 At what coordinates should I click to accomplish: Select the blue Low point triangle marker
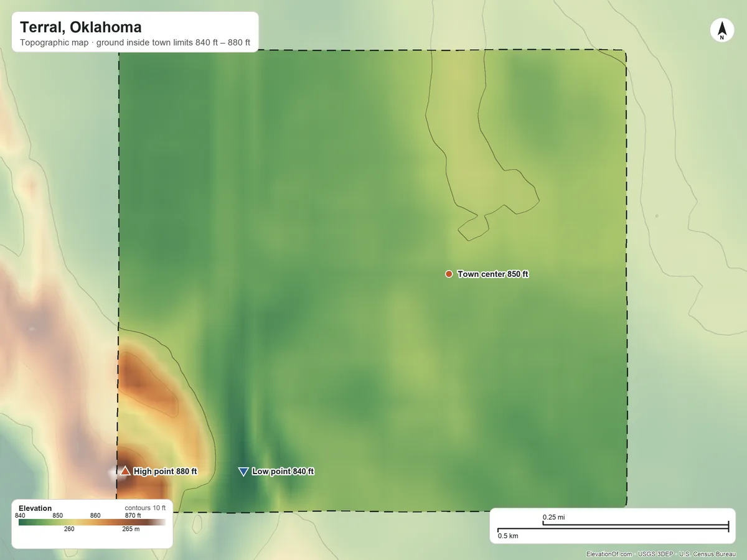coord(243,472)
